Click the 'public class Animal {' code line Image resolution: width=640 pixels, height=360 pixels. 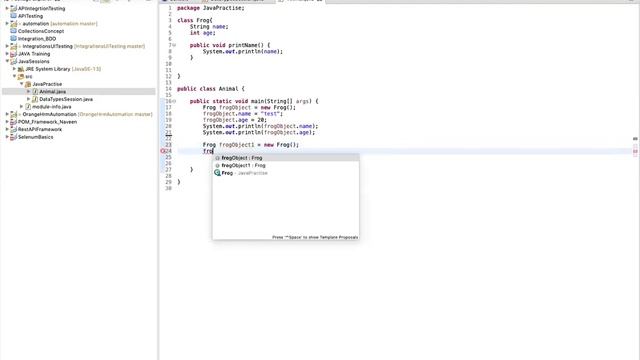pyautogui.click(x=211, y=89)
